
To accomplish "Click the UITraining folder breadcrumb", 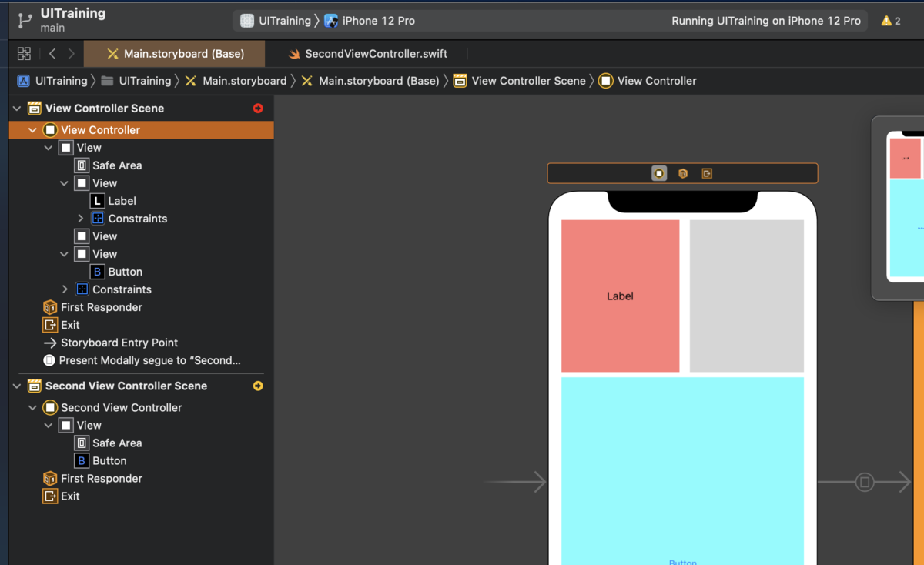I will (136, 81).
